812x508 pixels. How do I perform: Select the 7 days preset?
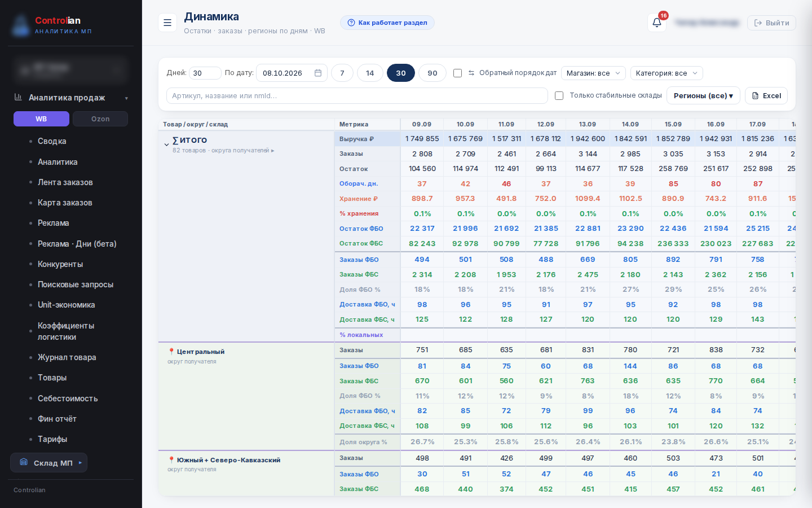(x=342, y=73)
